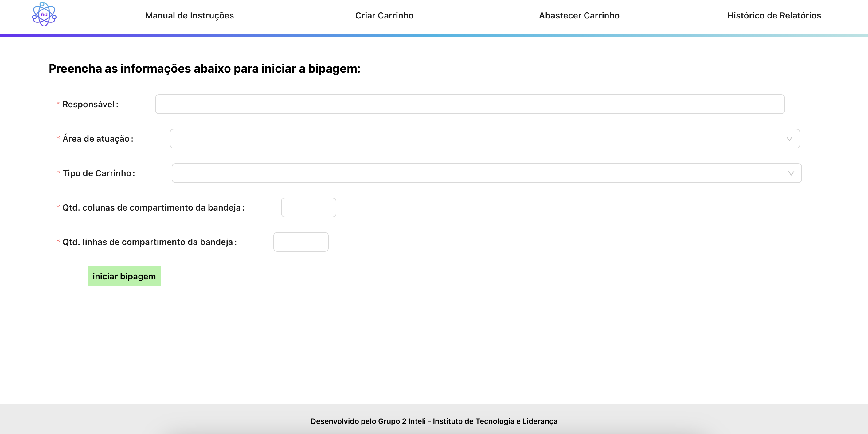The height and width of the screenshot is (434, 868).
Task: Click the Tipo de Carrinho label
Action: pyautogui.click(x=97, y=173)
